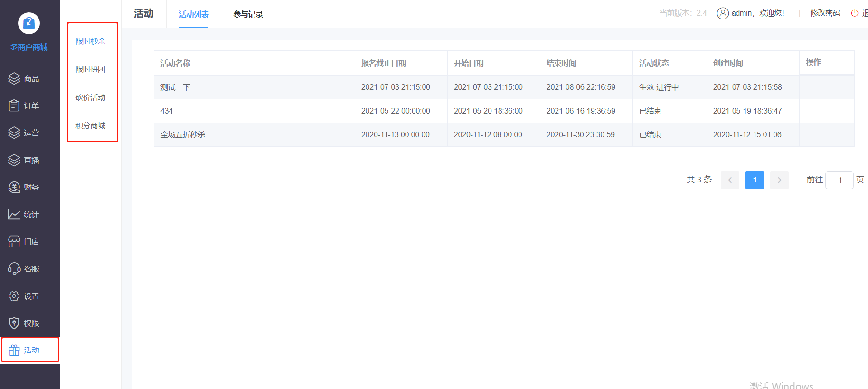Click 修改密码 link
Viewport: 868px width, 389px height.
tap(825, 13)
